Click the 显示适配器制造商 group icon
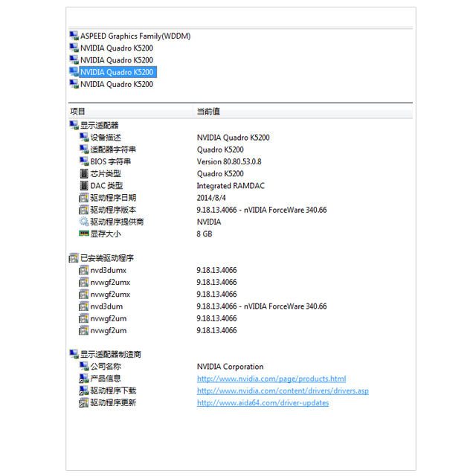 [74, 354]
